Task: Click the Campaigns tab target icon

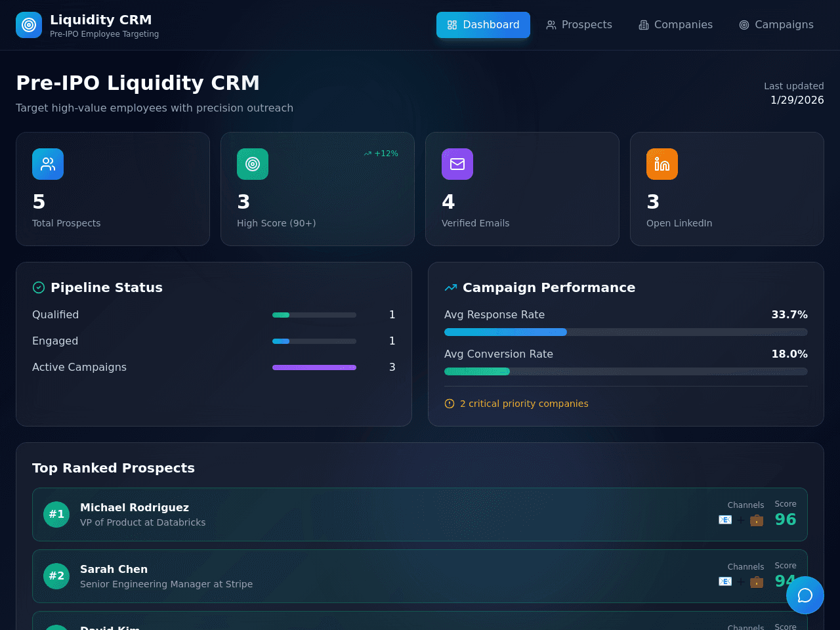Action: coord(744,25)
